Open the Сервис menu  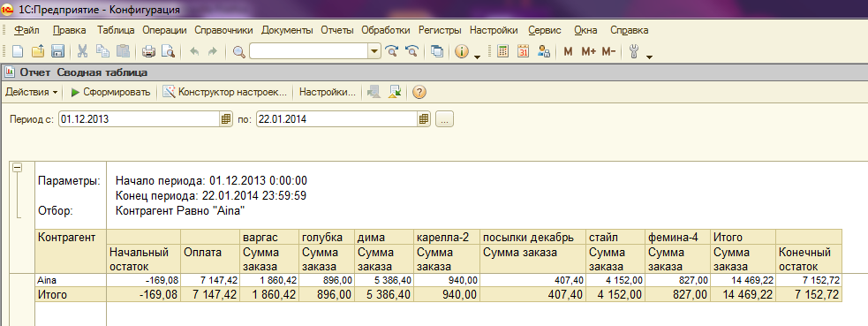(x=545, y=30)
